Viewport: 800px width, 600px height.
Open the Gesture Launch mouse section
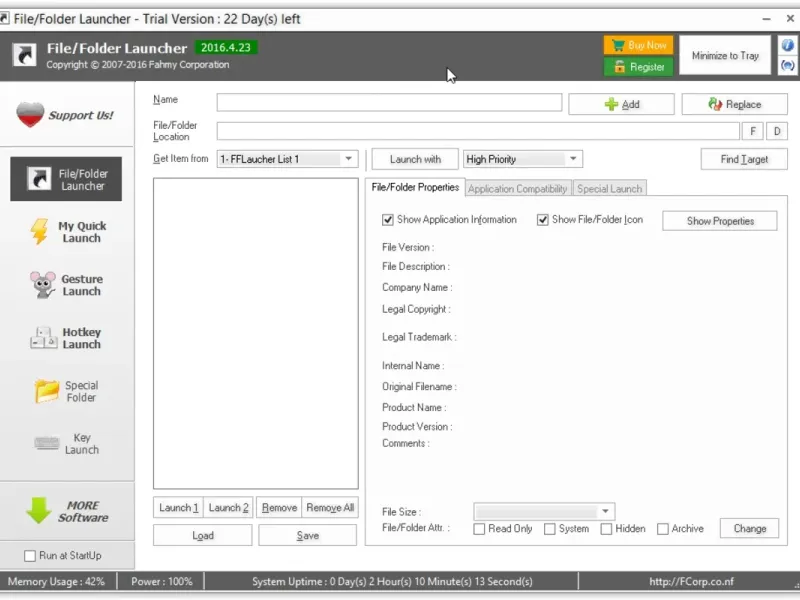[x=66, y=285]
